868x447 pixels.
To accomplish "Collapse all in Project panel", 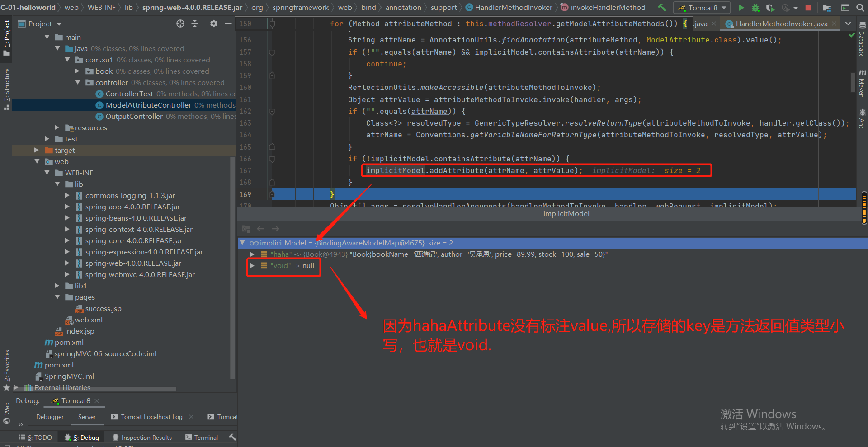I will tap(195, 24).
